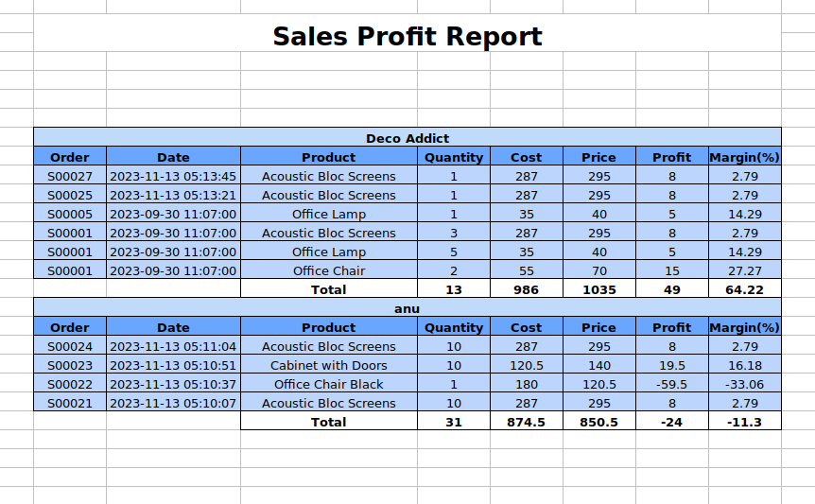Click the 19.5 profit cell
This screenshot has width=815, height=504.
(x=671, y=365)
